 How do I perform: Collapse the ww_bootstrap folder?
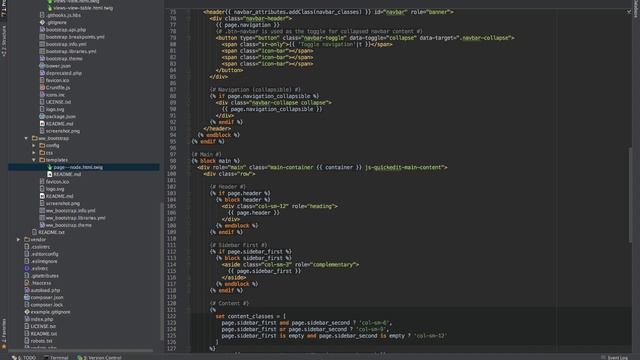pos(26,138)
